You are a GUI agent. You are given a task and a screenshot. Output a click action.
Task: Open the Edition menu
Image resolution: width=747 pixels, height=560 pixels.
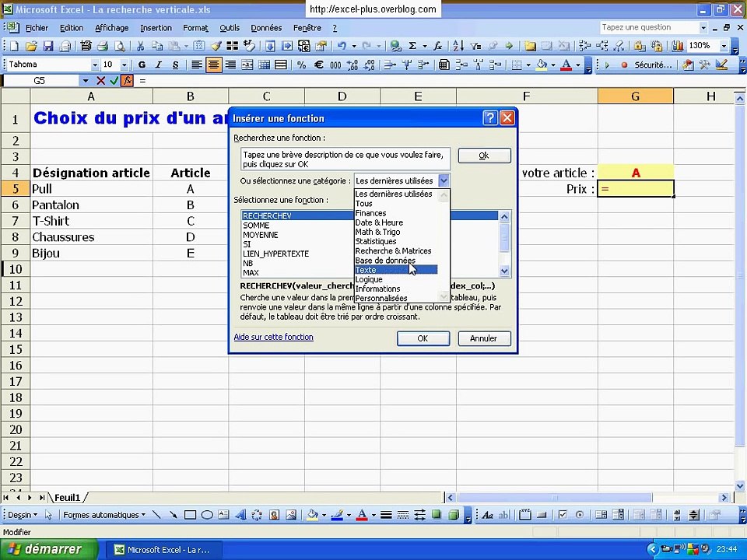click(72, 28)
